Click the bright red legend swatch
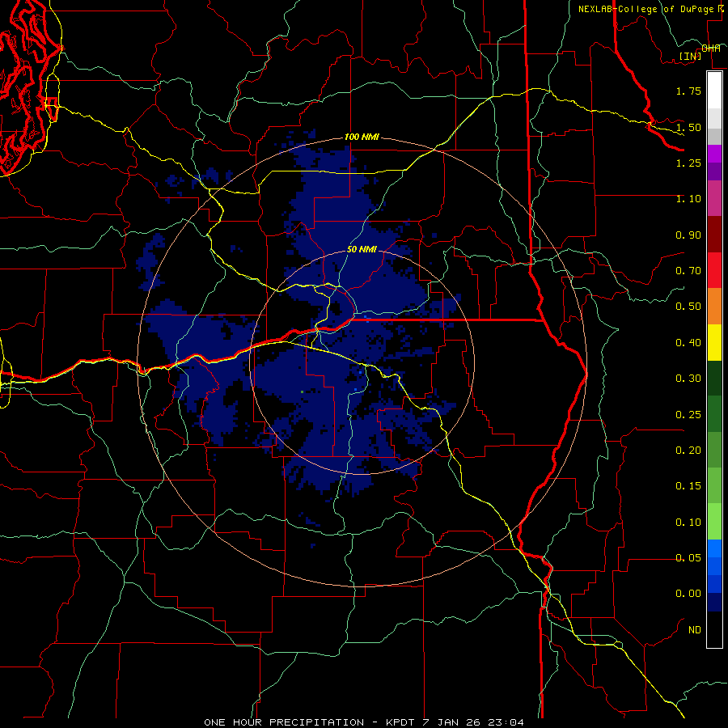Image resolution: width=728 pixels, height=728 pixels. [714, 270]
